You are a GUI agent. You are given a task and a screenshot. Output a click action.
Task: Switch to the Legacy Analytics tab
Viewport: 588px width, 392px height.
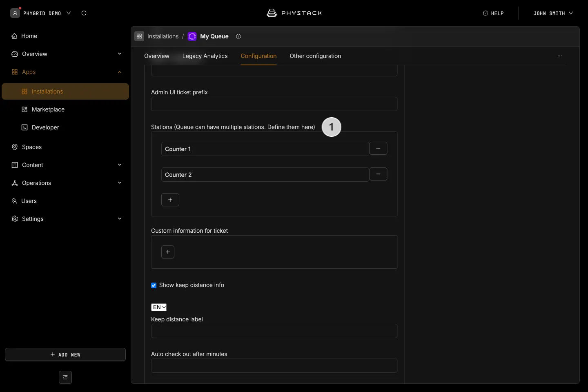click(205, 56)
